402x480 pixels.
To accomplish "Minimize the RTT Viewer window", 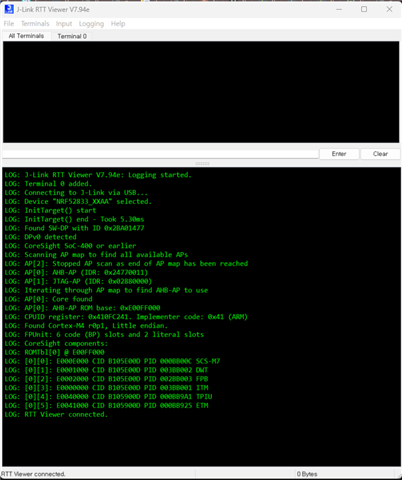I will tap(339, 9).
